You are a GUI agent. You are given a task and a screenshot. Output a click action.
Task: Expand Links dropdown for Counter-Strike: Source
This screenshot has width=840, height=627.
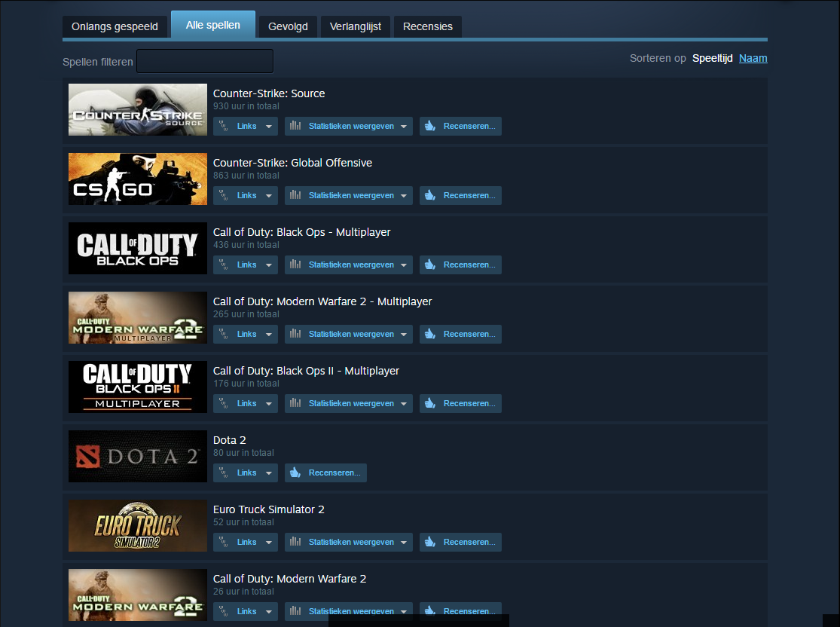[x=269, y=127]
